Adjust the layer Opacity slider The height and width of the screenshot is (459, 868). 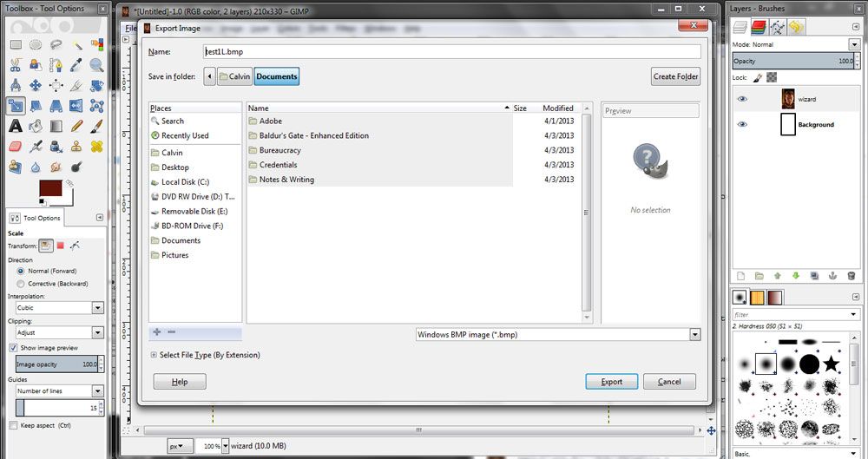795,61
